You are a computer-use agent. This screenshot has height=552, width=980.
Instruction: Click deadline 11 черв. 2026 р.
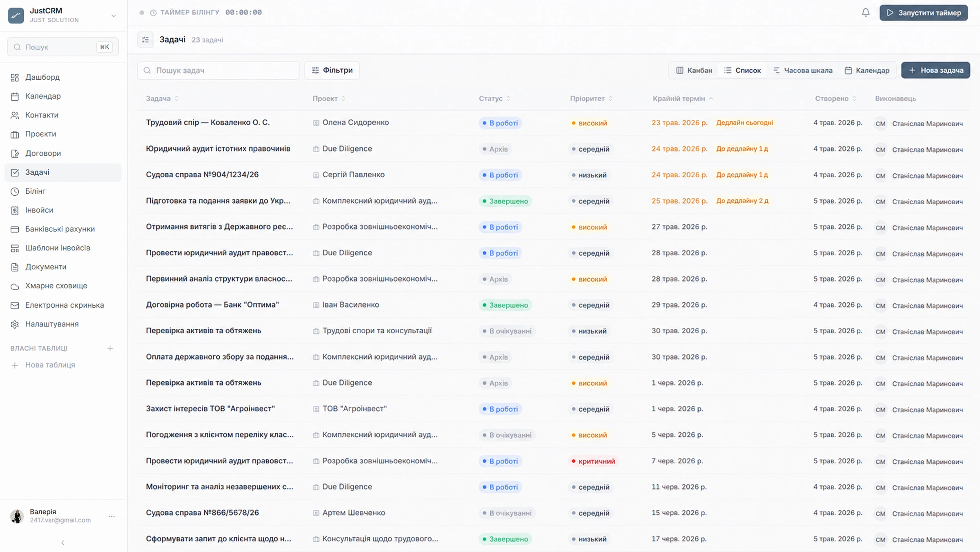tap(679, 487)
